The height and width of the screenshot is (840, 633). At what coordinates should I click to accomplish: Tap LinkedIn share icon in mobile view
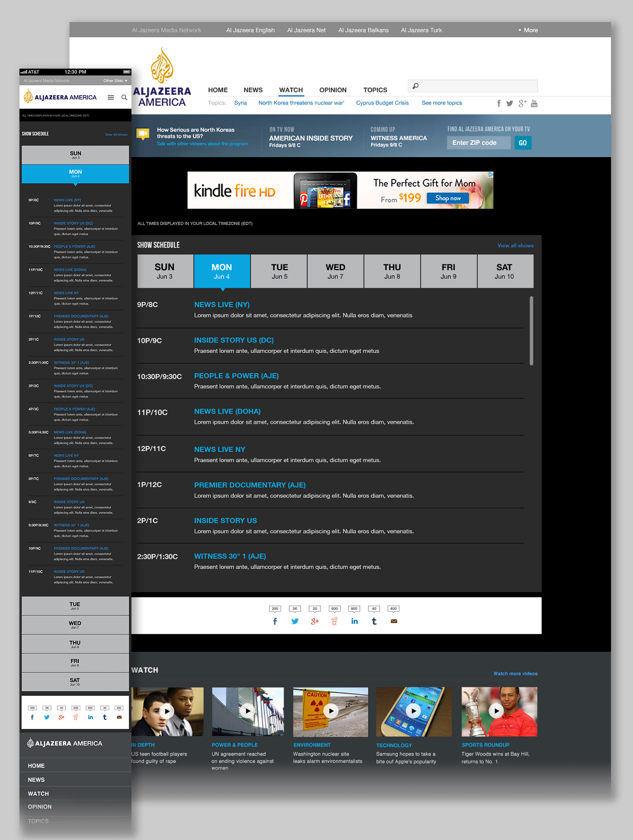tap(90, 717)
